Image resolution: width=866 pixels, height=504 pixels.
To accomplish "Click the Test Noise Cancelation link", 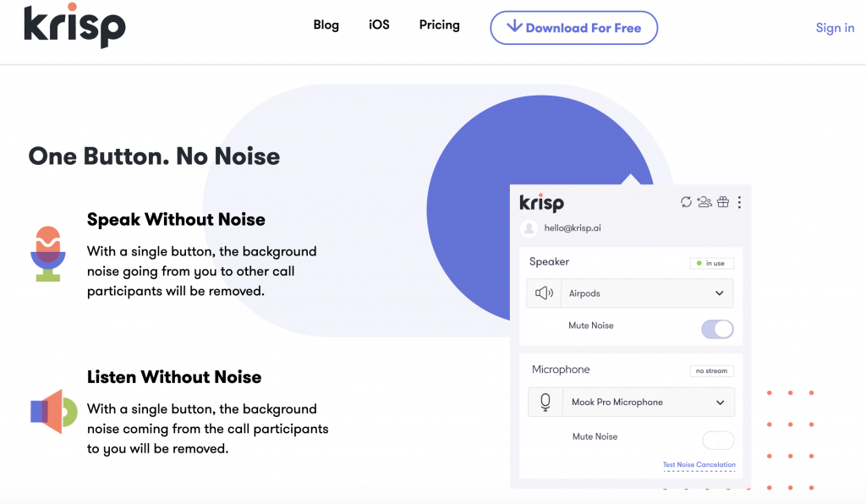I will click(x=699, y=465).
